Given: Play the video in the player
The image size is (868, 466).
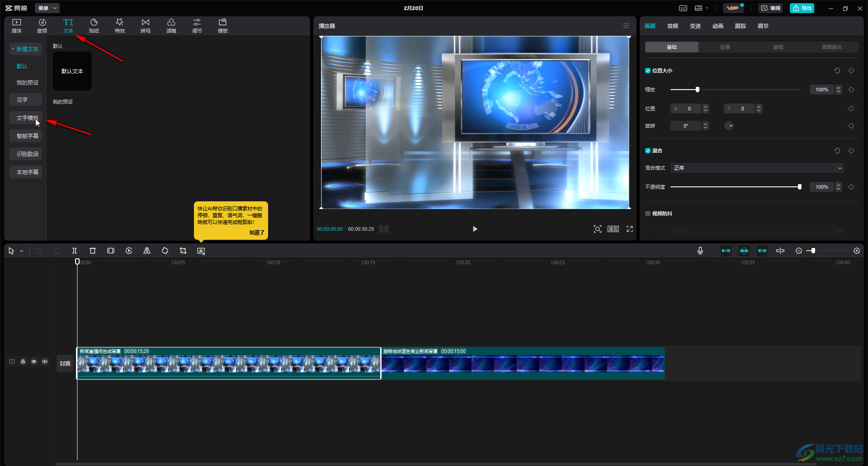Looking at the screenshot, I should click(475, 229).
